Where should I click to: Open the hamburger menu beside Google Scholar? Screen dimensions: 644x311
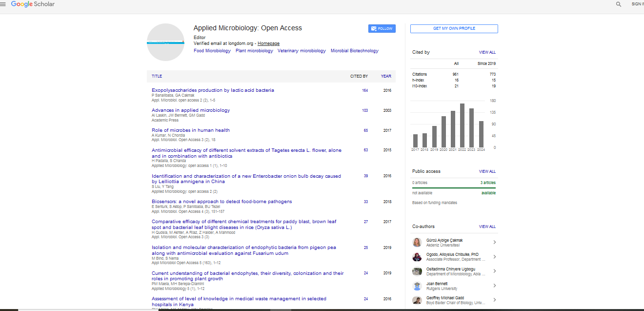coord(3,4)
